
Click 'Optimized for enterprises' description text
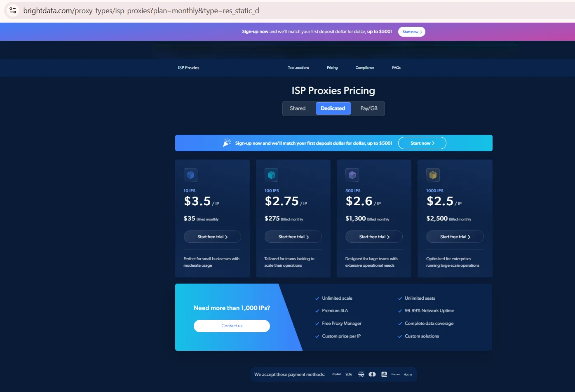pos(453,262)
